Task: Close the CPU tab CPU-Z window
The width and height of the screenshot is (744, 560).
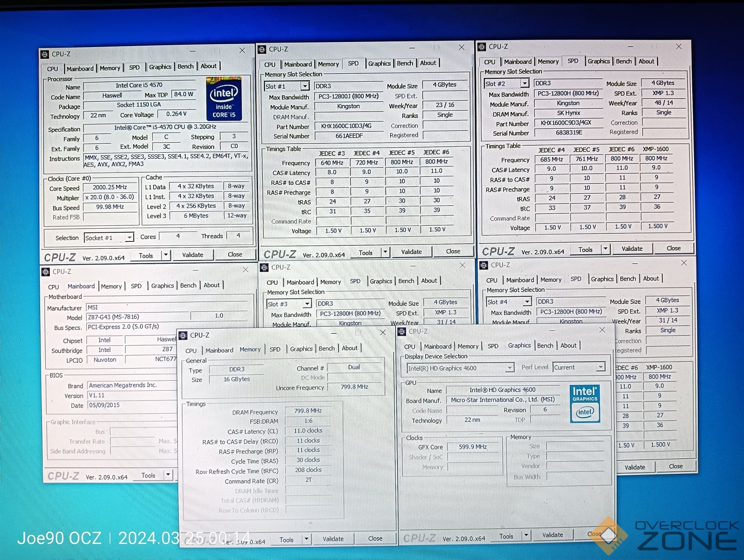Action: (x=242, y=50)
